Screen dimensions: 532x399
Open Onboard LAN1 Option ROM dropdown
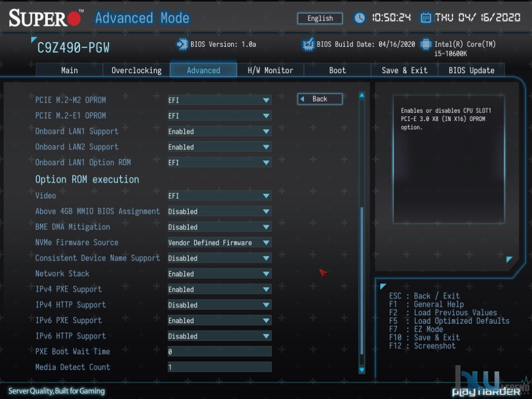tap(220, 162)
